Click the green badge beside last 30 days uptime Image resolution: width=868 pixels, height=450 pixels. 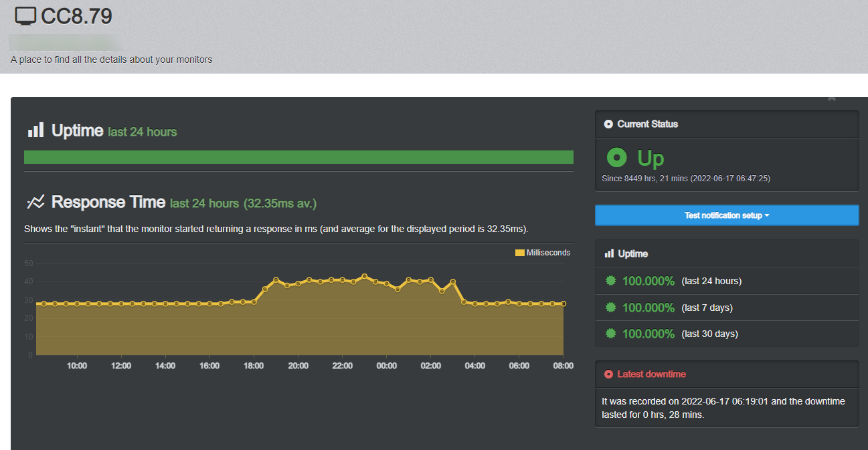(x=610, y=334)
